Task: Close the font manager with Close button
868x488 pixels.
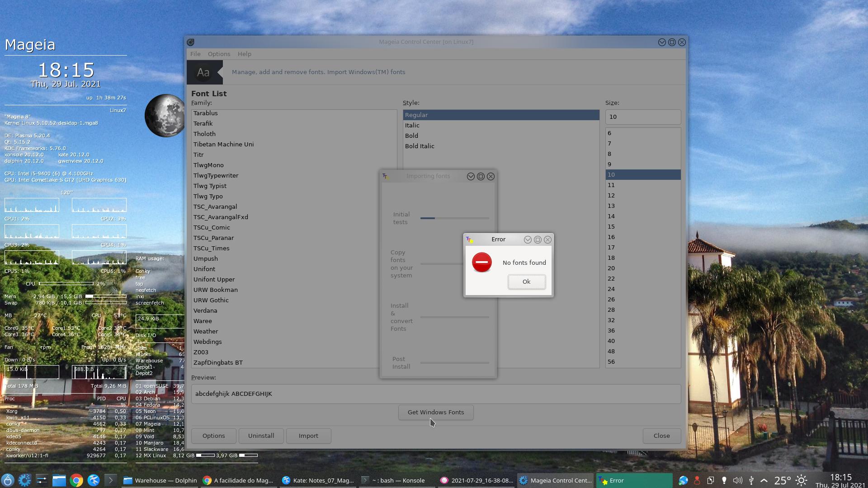Action: pos(661,436)
